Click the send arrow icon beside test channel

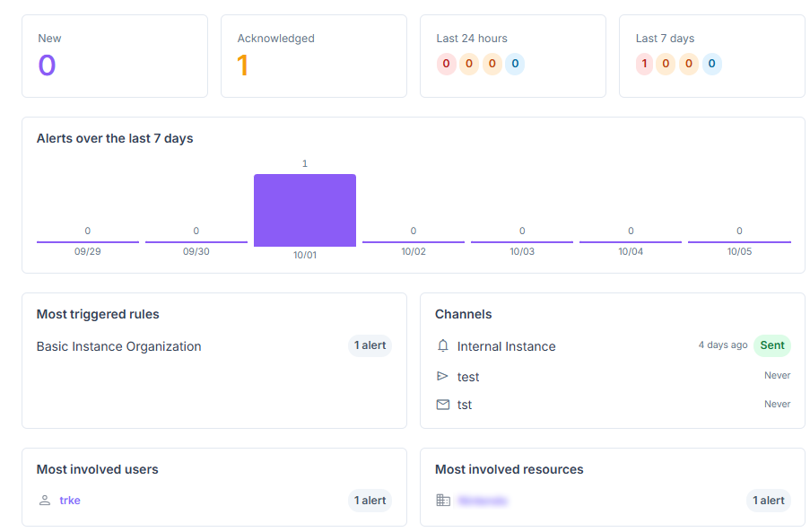point(442,376)
